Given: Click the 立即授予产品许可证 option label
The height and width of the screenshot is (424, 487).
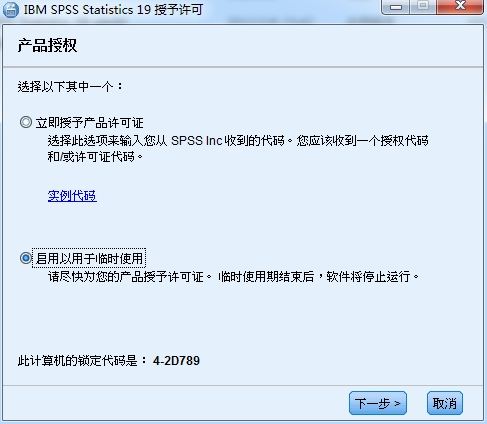Looking at the screenshot, I should [x=89, y=123].
